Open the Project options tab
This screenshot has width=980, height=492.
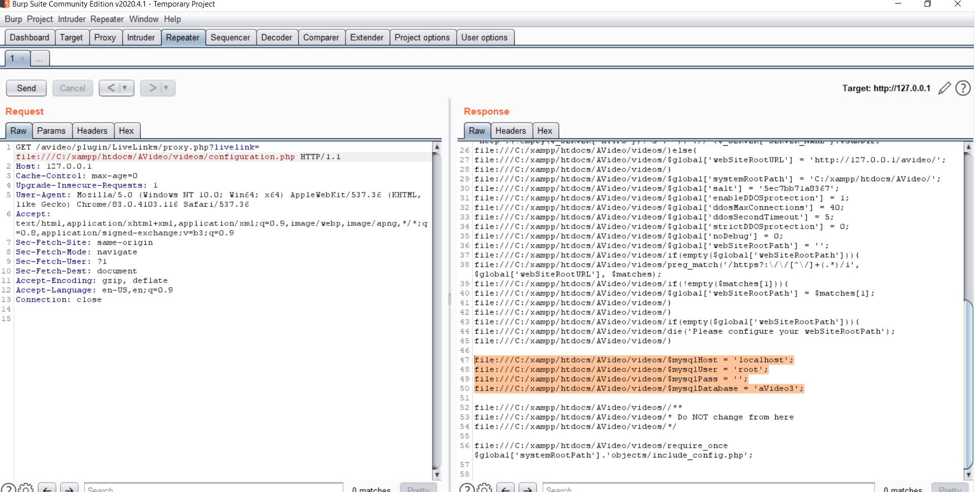click(x=422, y=38)
